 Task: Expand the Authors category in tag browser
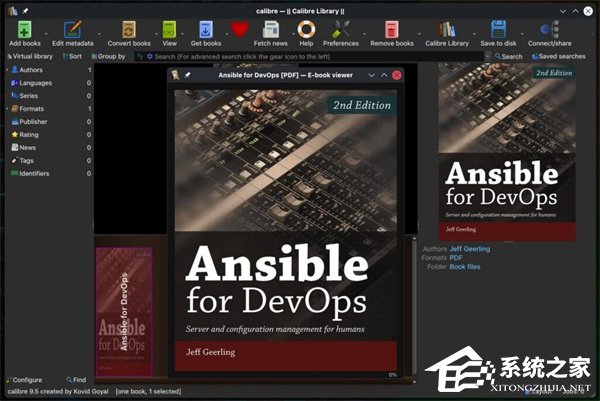tap(7, 70)
